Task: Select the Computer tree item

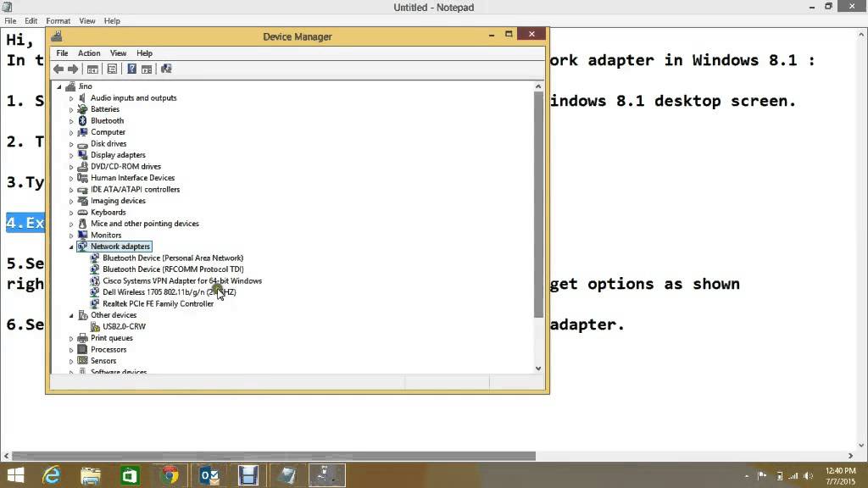Action: coord(108,132)
